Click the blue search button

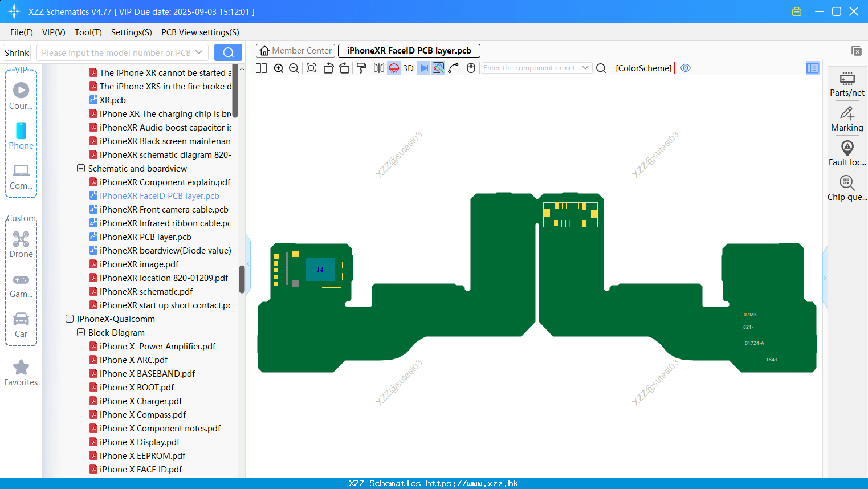click(x=228, y=52)
